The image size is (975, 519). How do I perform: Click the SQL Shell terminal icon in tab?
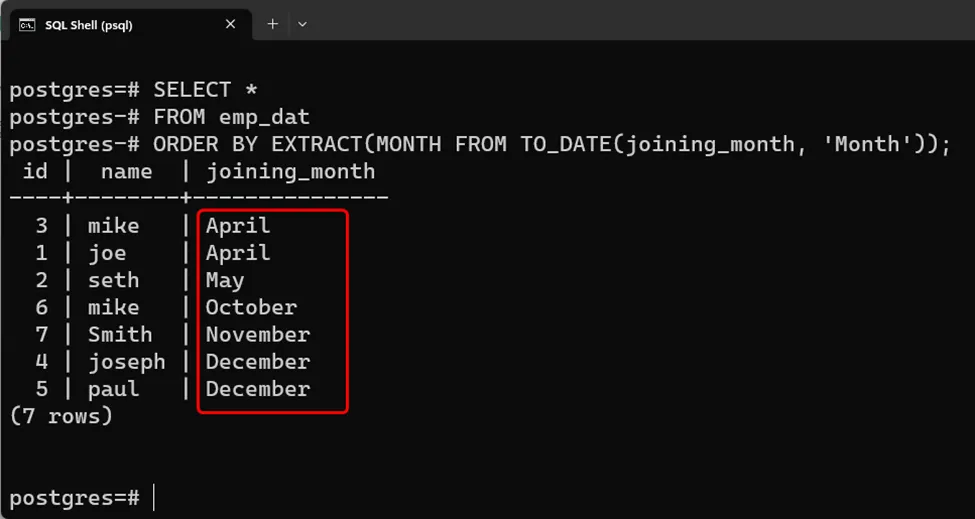click(x=27, y=24)
